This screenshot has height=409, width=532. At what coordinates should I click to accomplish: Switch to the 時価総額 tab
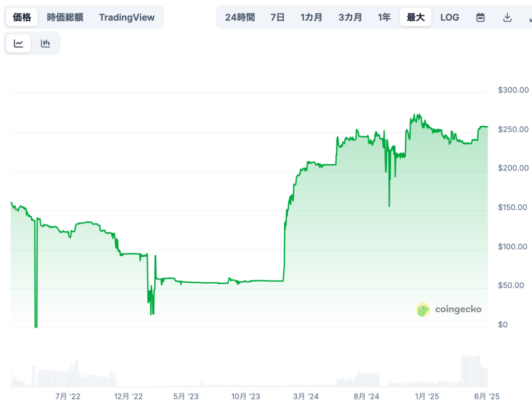pyautogui.click(x=65, y=17)
